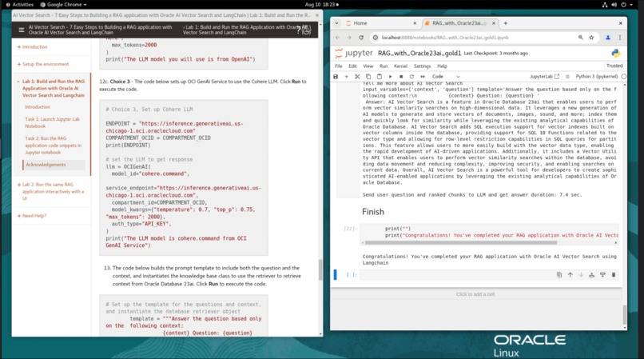Click the Python 3 (ipykernel) kernel name
The width and height of the screenshot is (644, 359).
(x=596, y=77)
